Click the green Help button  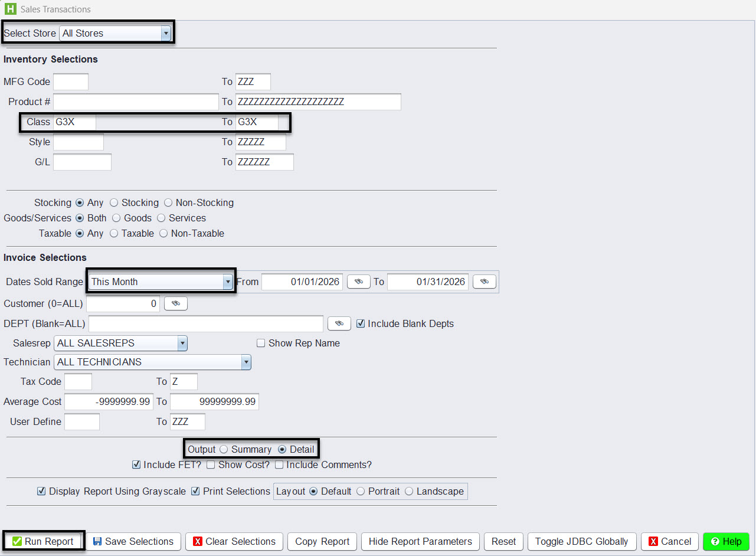pyautogui.click(x=725, y=541)
